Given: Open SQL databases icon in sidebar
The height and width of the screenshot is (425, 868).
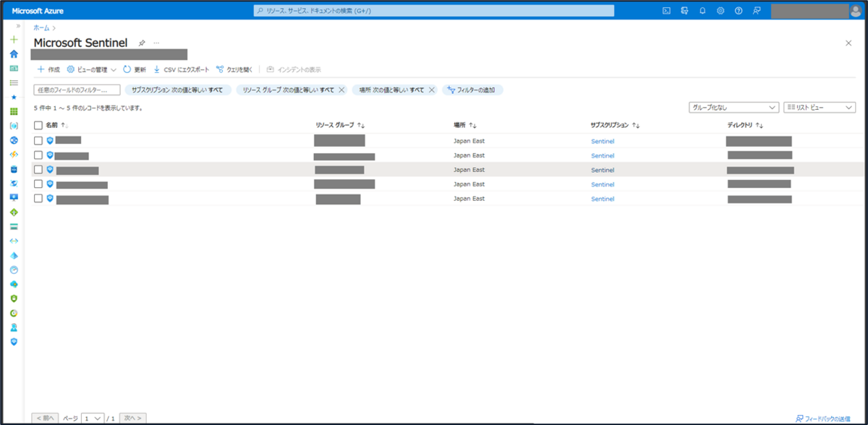Looking at the screenshot, I should click(14, 169).
